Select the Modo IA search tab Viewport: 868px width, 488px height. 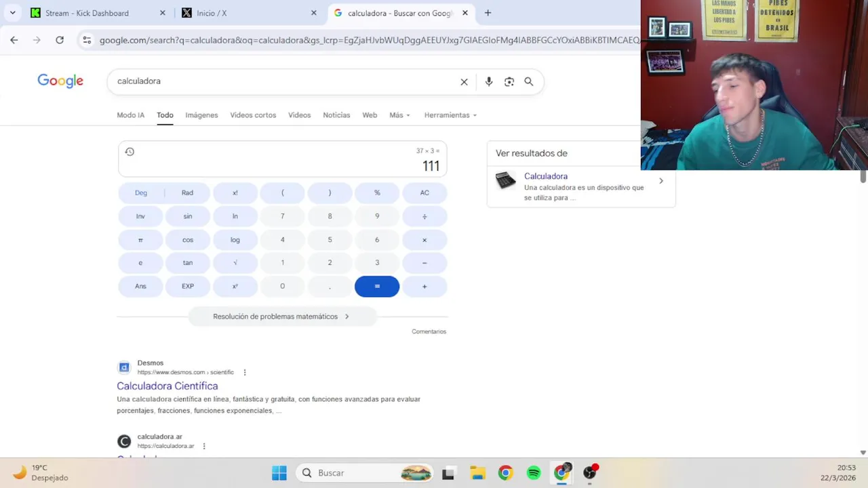130,115
